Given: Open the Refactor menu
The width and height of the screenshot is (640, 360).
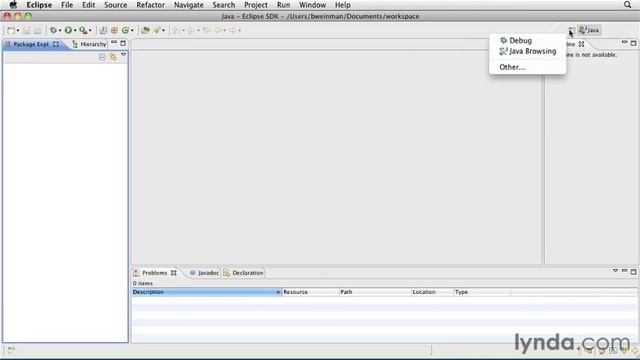Looking at the screenshot, I should pos(150,5).
